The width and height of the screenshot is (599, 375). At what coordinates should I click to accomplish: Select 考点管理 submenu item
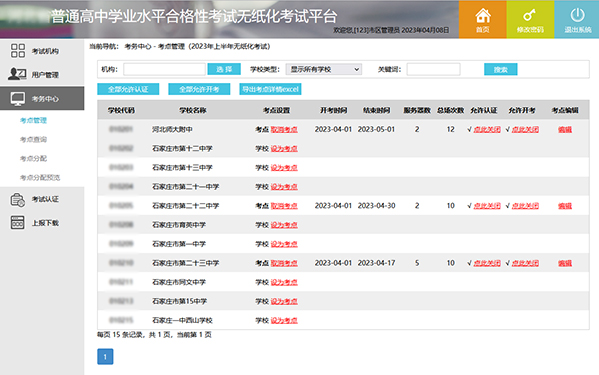tap(33, 120)
